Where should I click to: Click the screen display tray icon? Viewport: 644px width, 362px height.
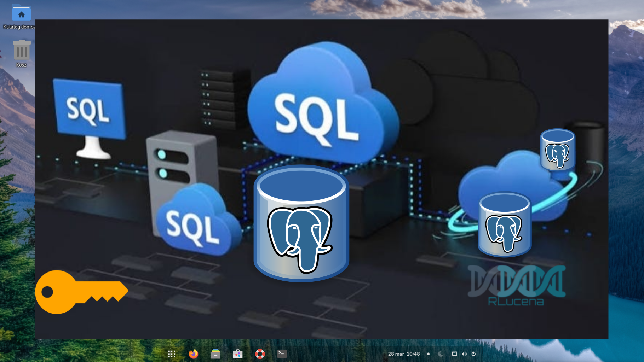(455, 354)
